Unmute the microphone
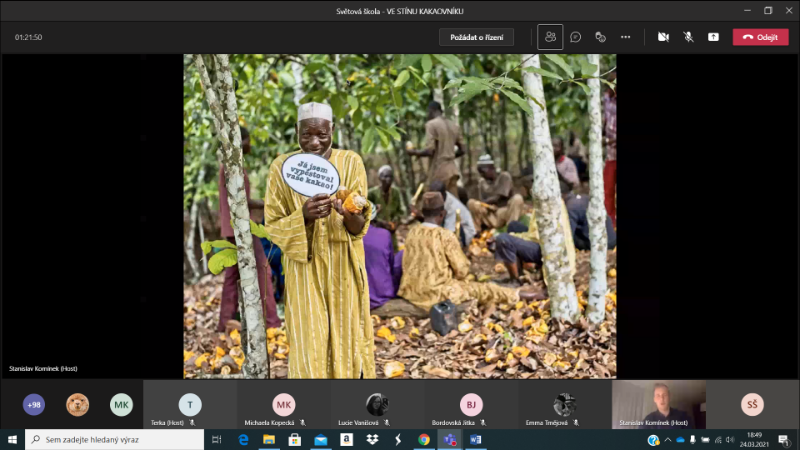Screen dimensions: 800x450 (688, 37)
